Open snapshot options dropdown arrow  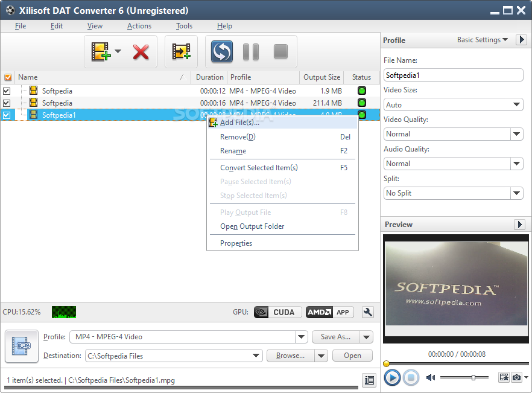coord(526,377)
